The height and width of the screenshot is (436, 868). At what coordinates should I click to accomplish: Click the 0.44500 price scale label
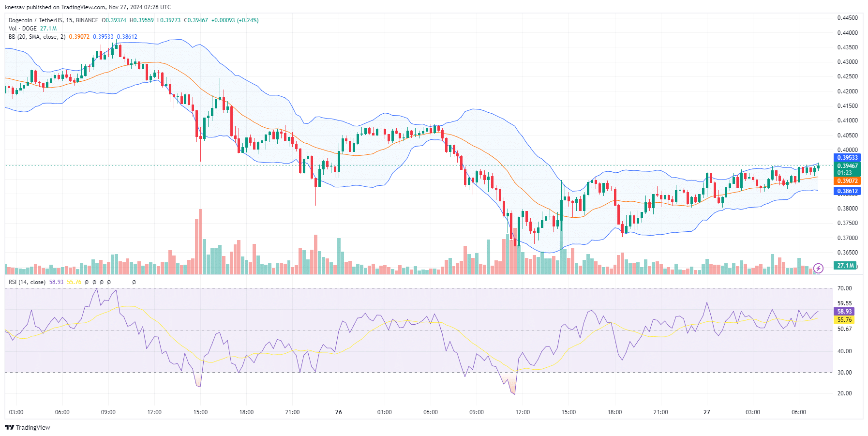847,18
